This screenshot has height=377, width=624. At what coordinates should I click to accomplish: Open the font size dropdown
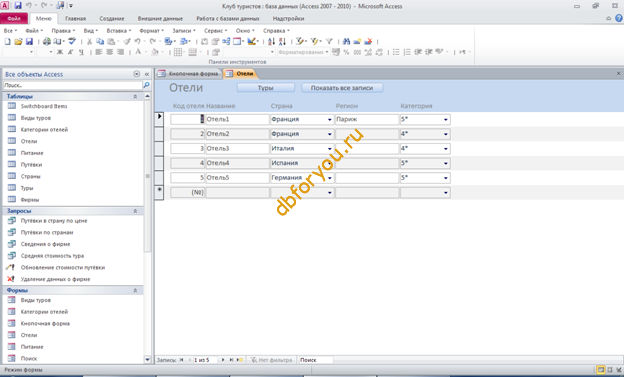point(51,52)
